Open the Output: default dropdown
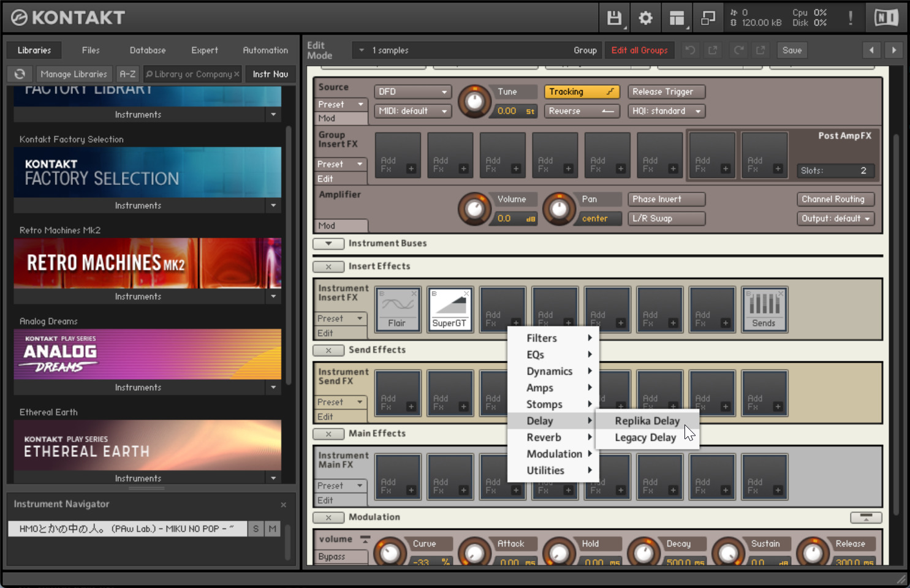Viewport: 910px width, 588px height. [836, 219]
